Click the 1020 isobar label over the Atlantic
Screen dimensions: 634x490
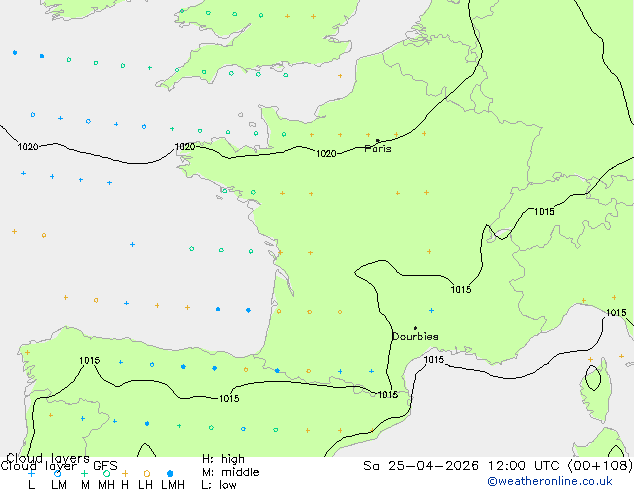[x=28, y=147]
